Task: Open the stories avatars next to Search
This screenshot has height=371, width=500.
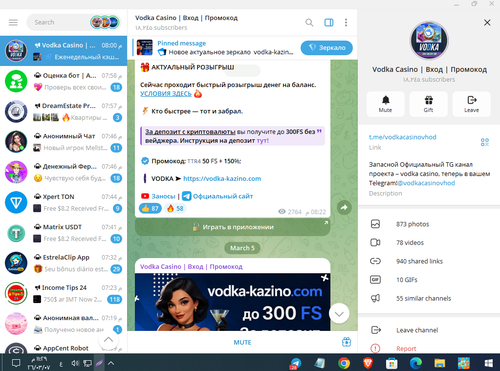Action: pyautogui.click(x=104, y=22)
